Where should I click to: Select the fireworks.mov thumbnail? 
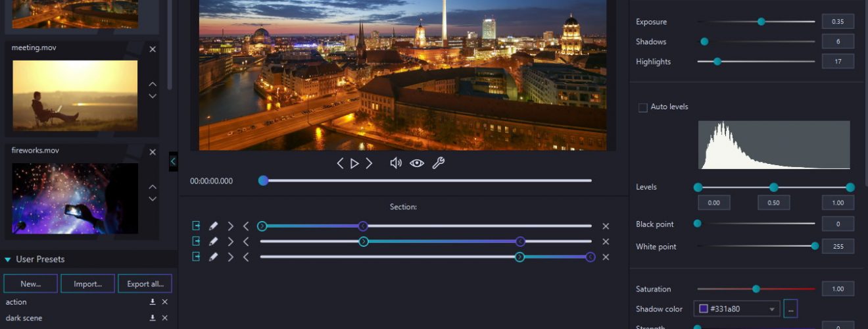click(76, 199)
